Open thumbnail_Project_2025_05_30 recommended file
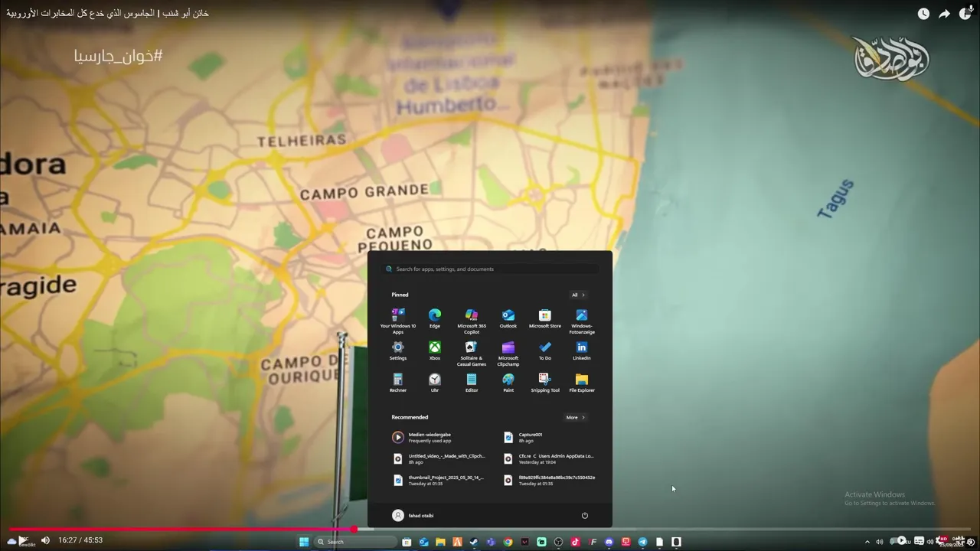 tap(438, 480)
